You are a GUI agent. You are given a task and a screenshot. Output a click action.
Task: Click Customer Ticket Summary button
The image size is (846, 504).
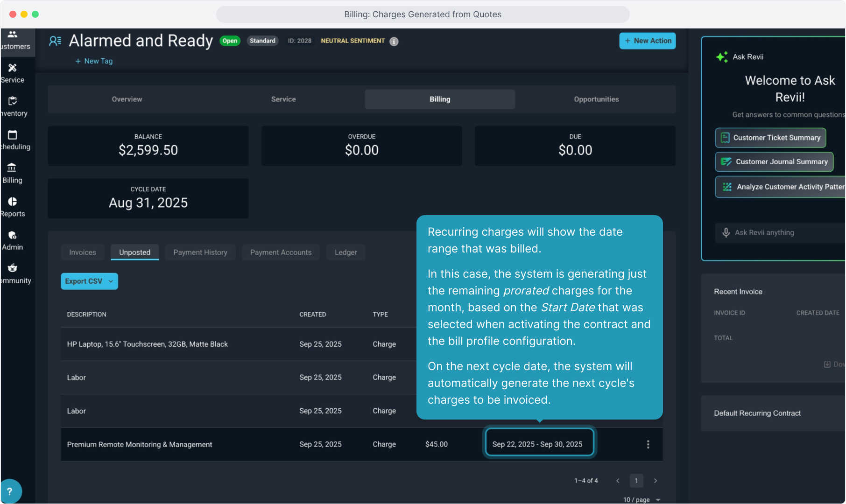771,138
